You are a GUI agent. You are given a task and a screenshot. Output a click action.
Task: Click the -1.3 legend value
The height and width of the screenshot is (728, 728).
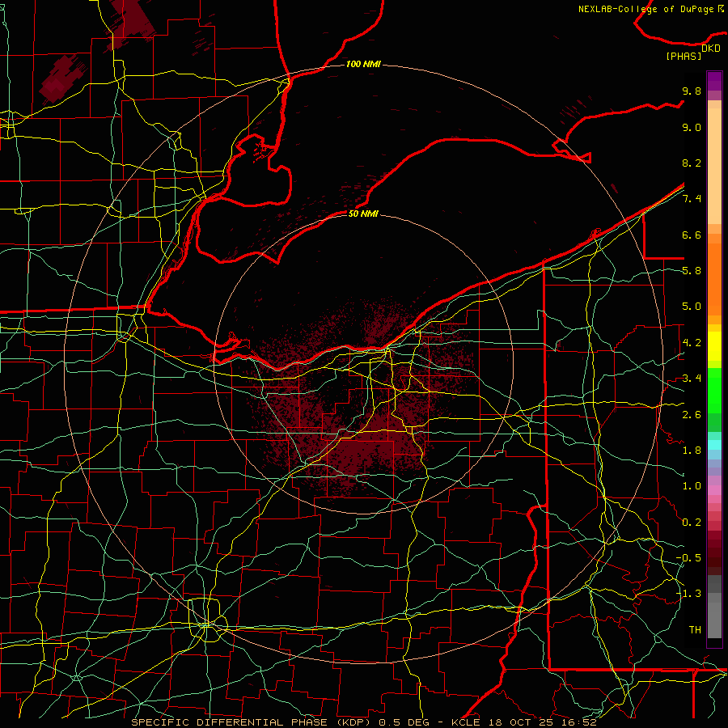[x=688, y=594]
